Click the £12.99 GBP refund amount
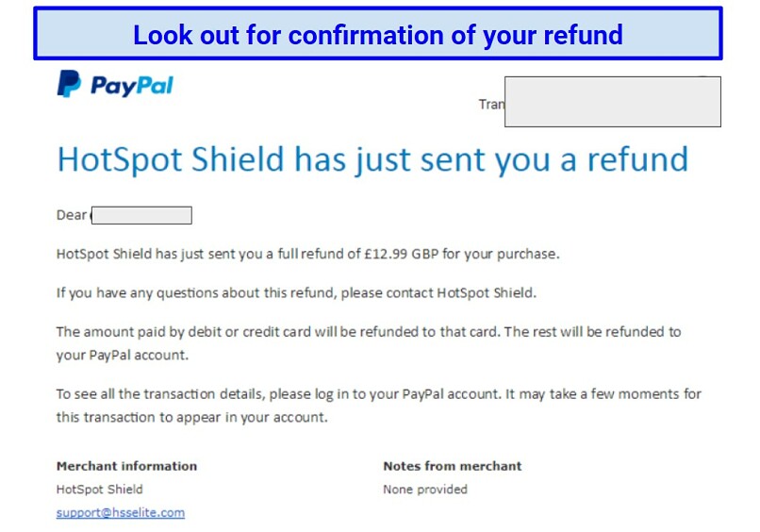 coord(401,254)
